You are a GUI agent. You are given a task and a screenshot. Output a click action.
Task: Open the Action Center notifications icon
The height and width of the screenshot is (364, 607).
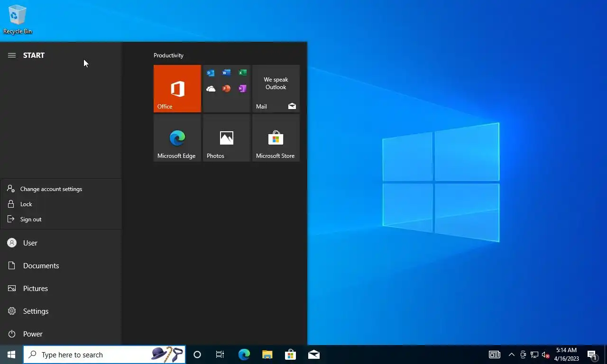point(592,355)
